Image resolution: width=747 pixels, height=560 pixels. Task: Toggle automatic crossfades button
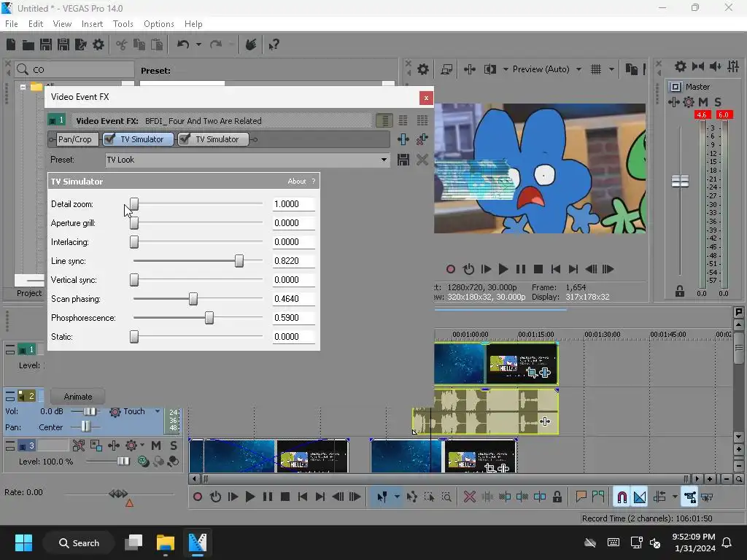tap(639, 497)
